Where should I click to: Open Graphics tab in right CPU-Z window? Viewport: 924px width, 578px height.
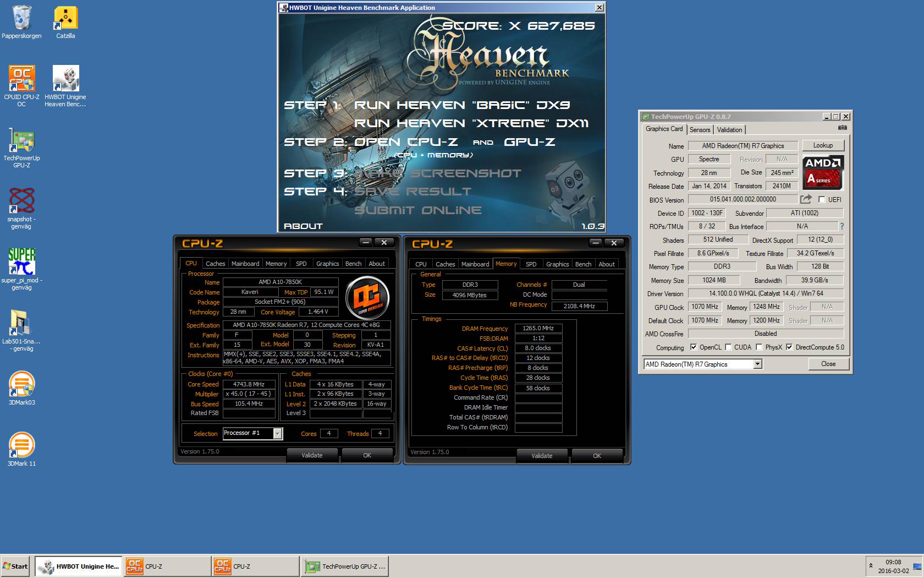point(558,264)
